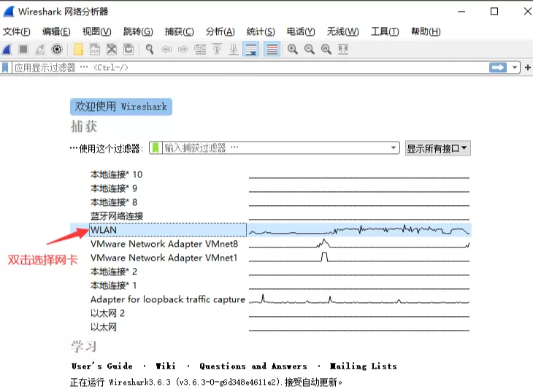Open the User's Guide link
This screenshot has width=533, height=392.
tap(101, 366)
